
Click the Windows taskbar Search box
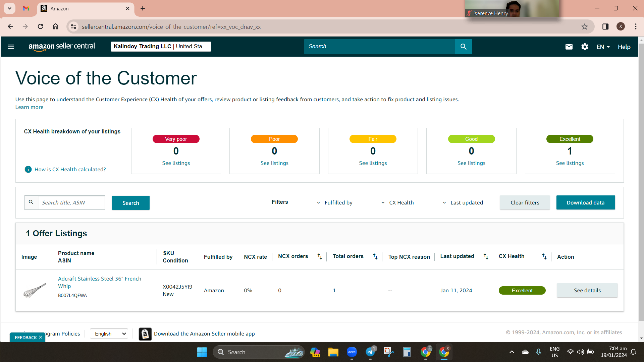pos(259,352)
